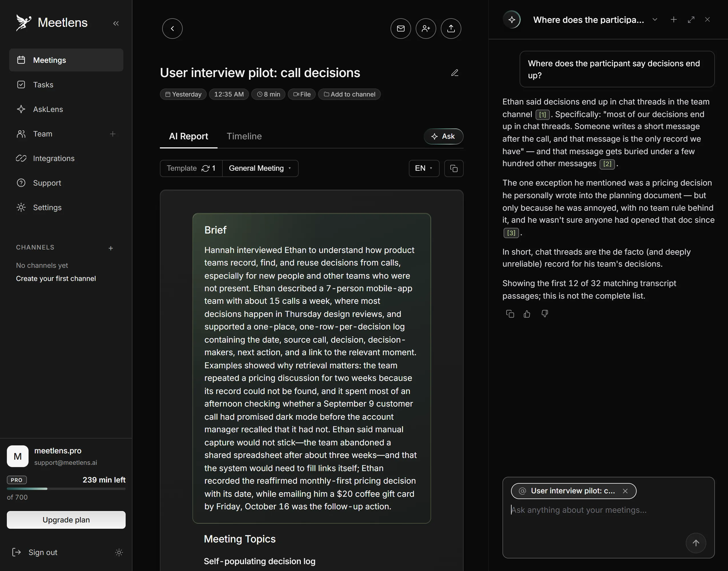Start a new chat with plus icon
The width and height of the screenshot is (728, 571).
[x=674, y=20]
